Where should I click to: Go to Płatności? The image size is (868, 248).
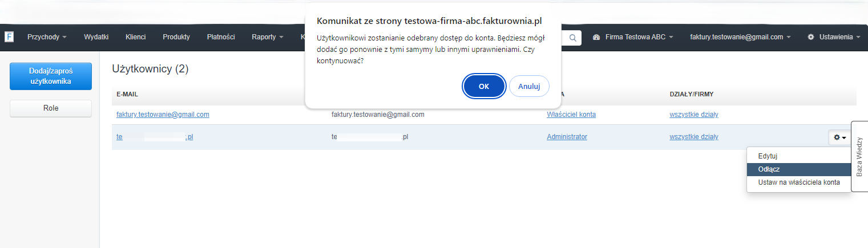click(x=221, y=37)
